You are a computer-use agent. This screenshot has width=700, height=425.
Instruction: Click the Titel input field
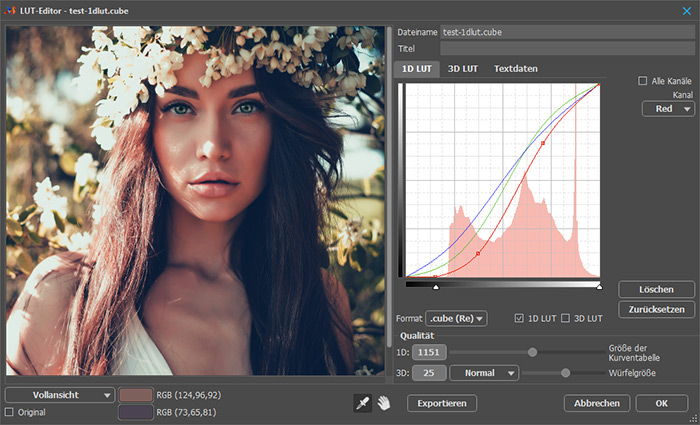click(567, 48)
